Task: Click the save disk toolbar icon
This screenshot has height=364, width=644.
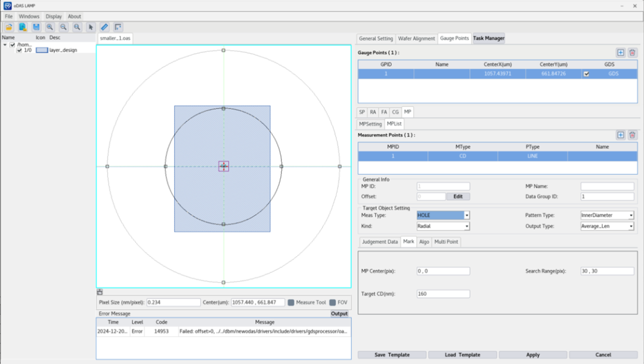Action: pos(36,27)
